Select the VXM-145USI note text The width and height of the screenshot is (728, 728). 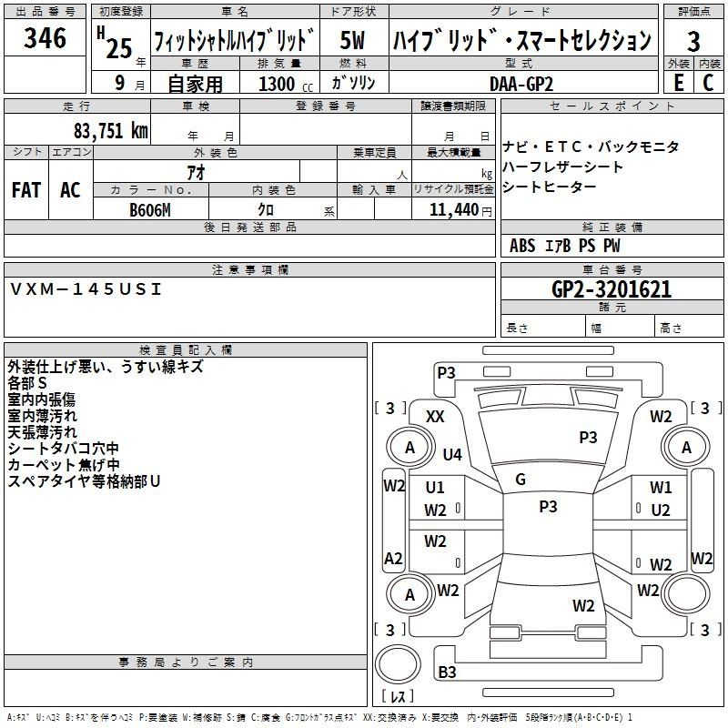click(x=86, y=289)
